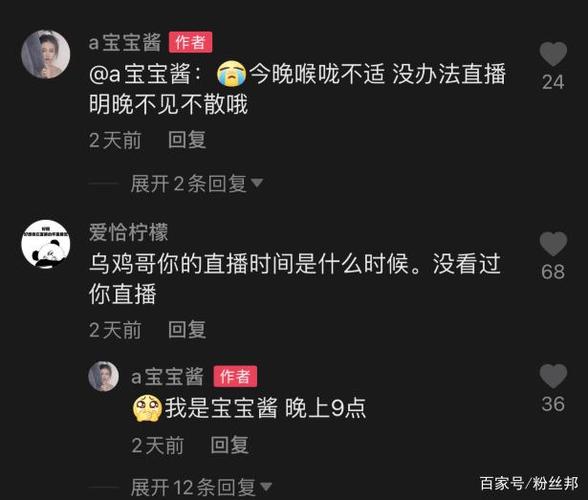Like the reply showing 36 likes
This screenshot has height=500, width=588.
coord(553,375)
